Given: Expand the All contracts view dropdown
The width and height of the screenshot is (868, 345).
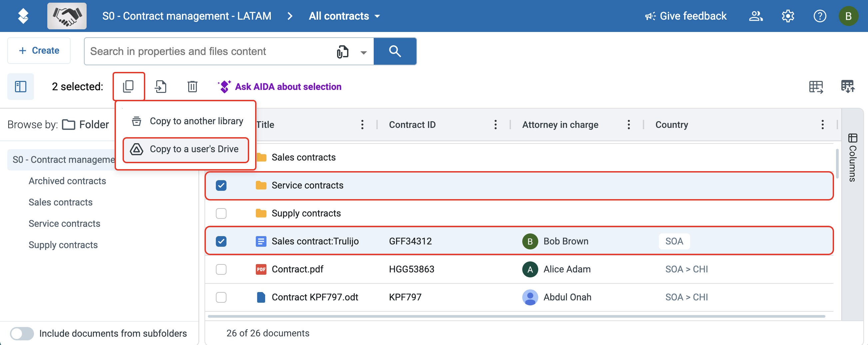Looking at the screenshot, I should coord(344,16).
